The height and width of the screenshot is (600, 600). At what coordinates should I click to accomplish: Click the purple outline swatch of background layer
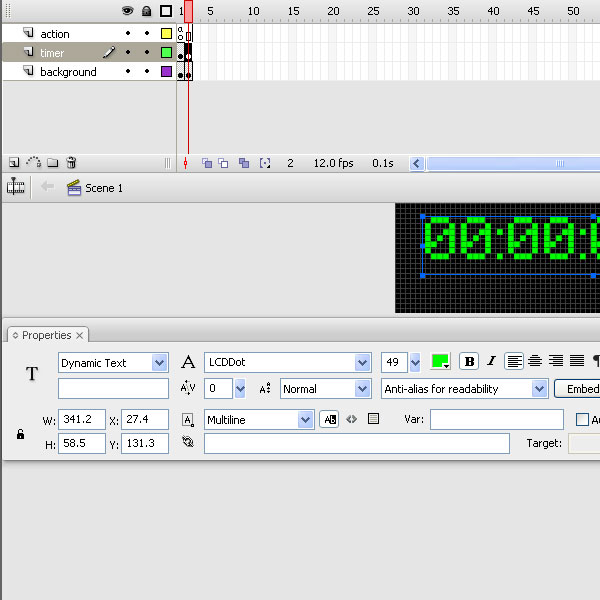click(166, 72)
